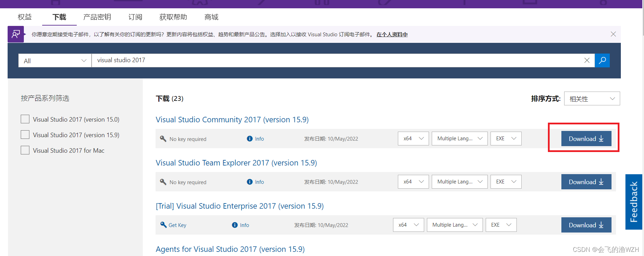The image size is (644, 256).
Task: Open x64 dropdown for Team Explorer 2017
Action: 413,182
